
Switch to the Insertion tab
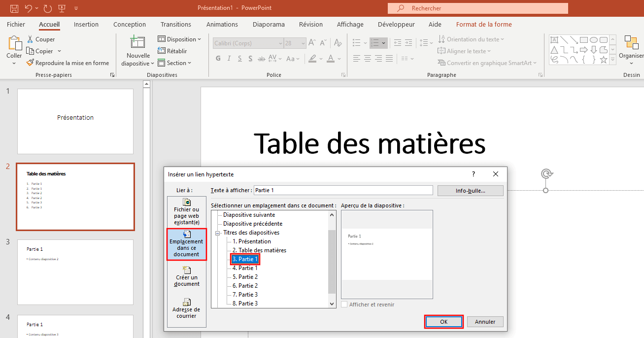[86, 24]
